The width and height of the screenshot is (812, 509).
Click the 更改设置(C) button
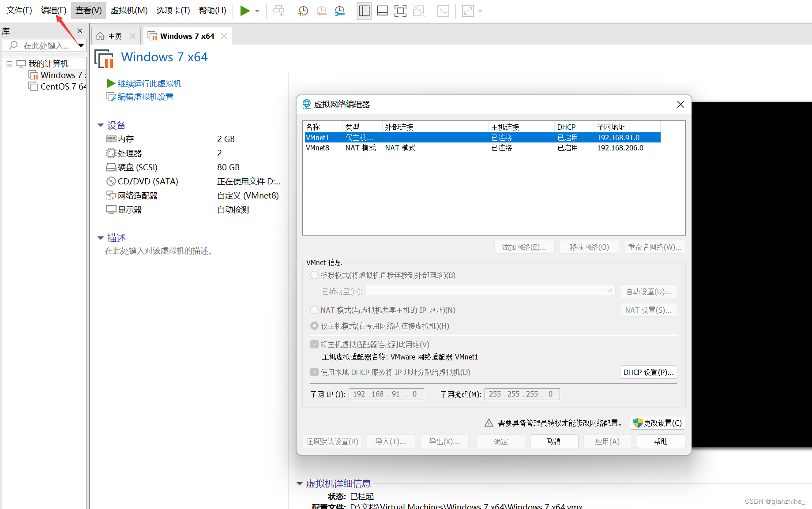(x=657, y=423)
